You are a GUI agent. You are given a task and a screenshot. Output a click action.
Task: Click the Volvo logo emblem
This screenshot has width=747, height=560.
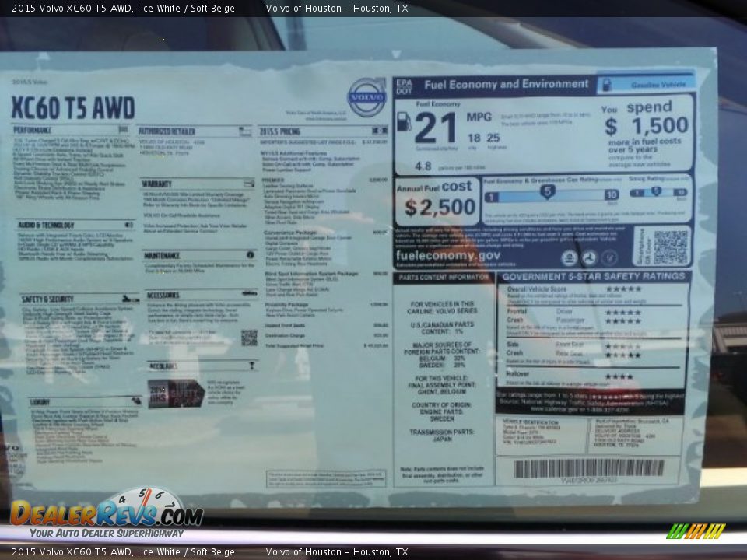click(366, 97)
